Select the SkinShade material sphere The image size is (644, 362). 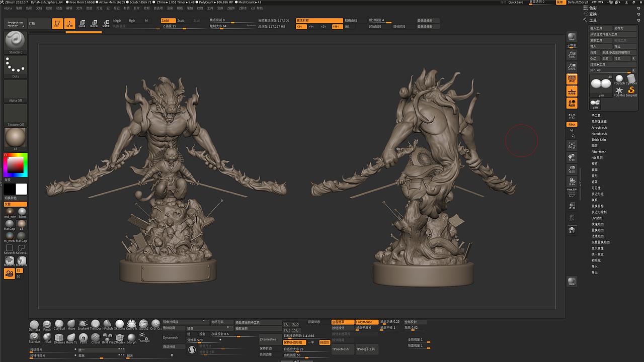[x=120, y=326]
